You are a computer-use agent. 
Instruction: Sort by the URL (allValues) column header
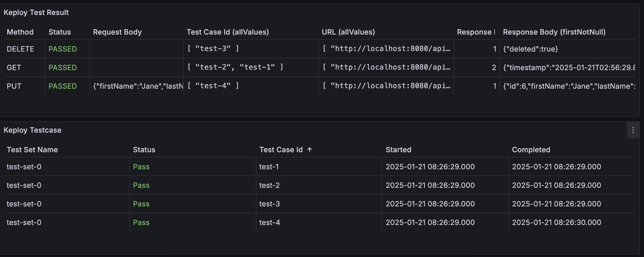click(348, 32)
